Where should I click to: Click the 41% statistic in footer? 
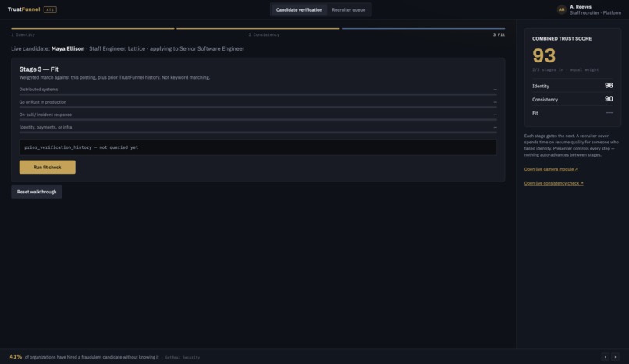coord(16,356)
